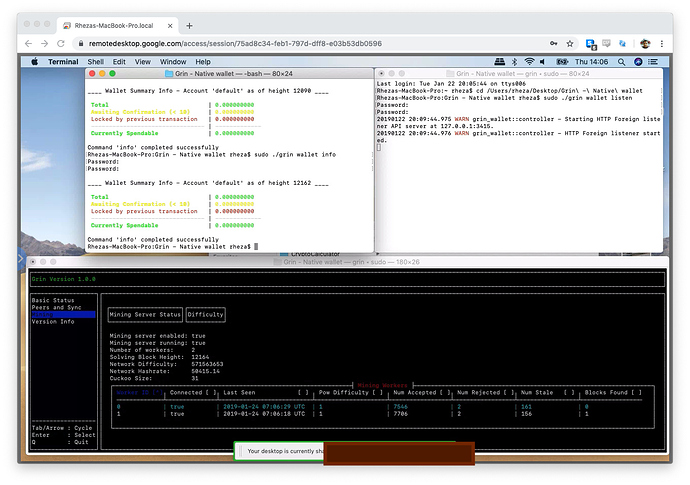Image resolution: width=690 pixels, height=485 pixels.
Task: Sort workers by Num Accepted column
Action: (422, 392)
